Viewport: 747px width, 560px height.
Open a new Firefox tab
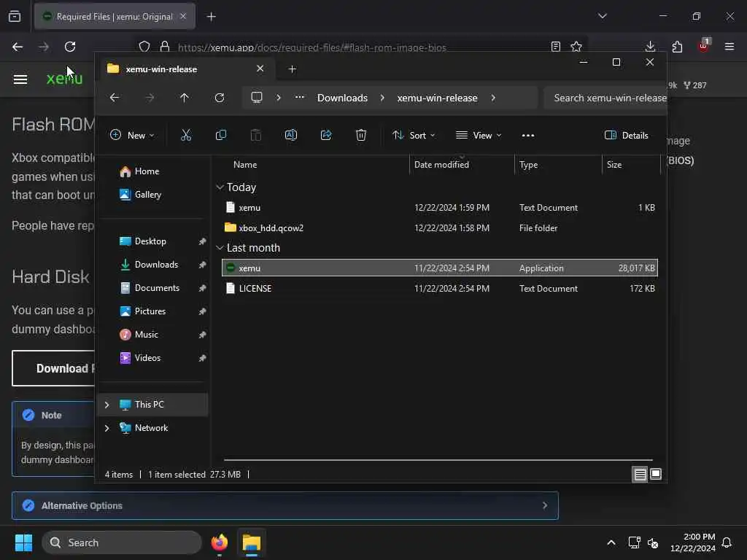pos(211,17)
